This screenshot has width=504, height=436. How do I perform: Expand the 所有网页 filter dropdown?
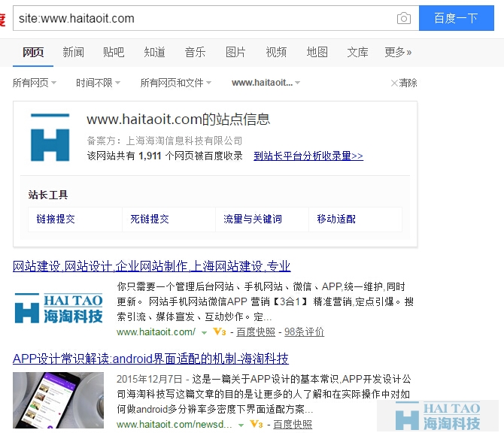coord(35,83)
